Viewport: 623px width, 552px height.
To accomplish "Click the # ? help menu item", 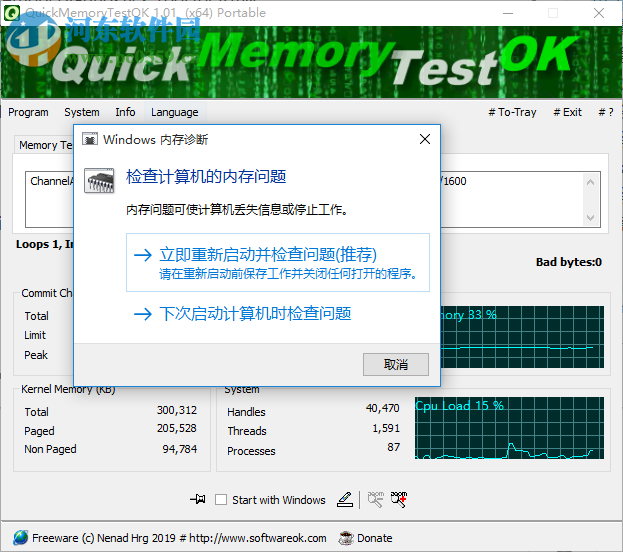I will click(606, 112).
